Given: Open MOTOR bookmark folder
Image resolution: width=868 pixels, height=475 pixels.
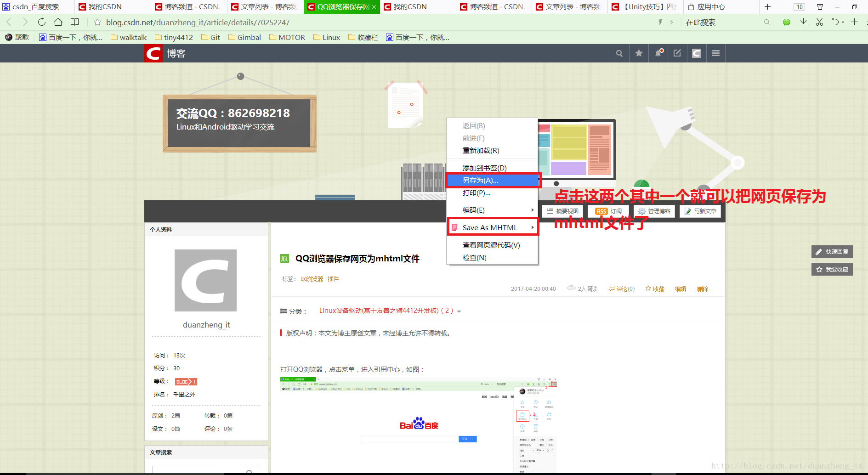Looking at the screenshot, I should click(287, 37).
